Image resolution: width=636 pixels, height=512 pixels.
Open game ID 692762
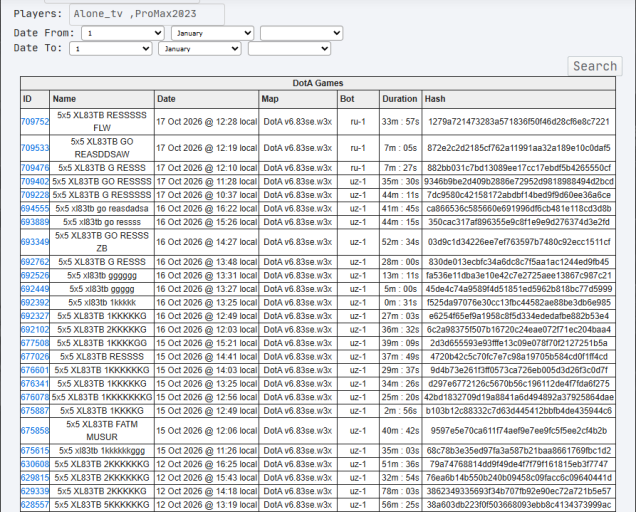pos(35,262)
